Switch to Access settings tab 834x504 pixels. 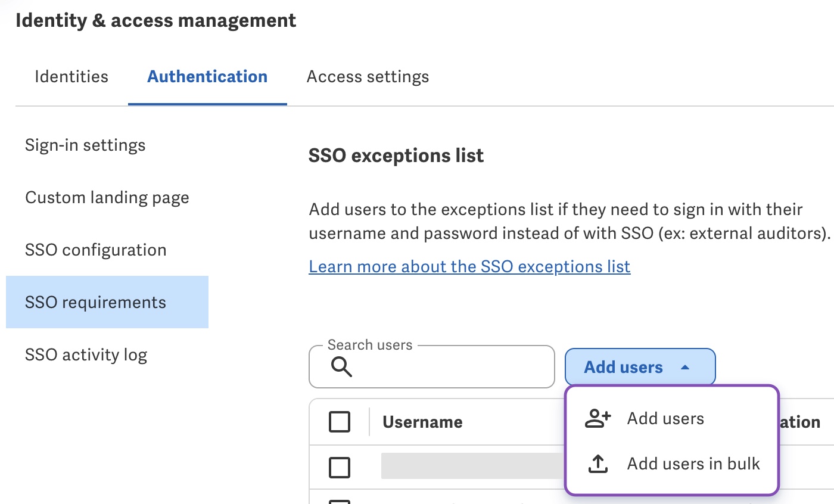click(x=368, y=77)
